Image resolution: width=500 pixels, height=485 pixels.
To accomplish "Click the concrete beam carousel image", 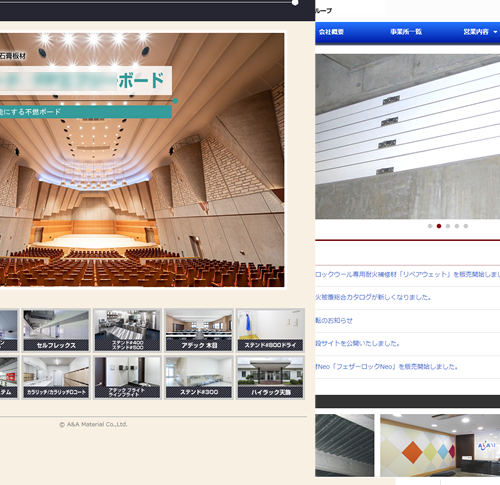I will coord(407,137).
